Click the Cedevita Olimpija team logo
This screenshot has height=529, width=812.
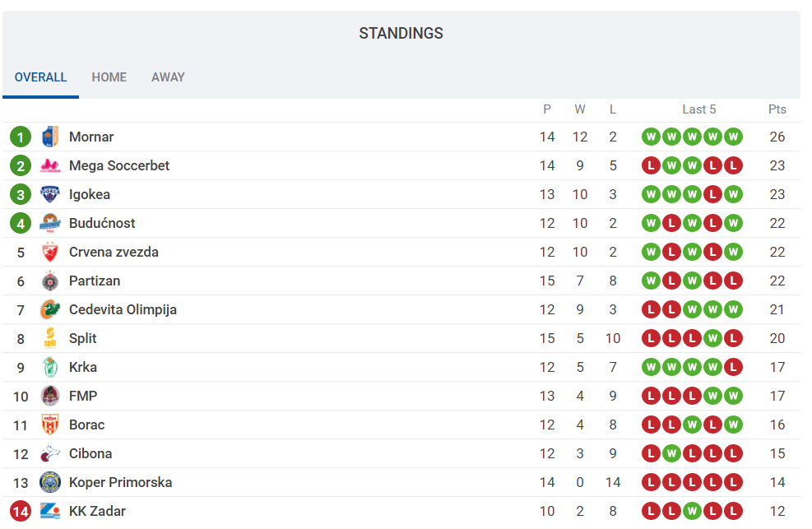tap(50, 309)
